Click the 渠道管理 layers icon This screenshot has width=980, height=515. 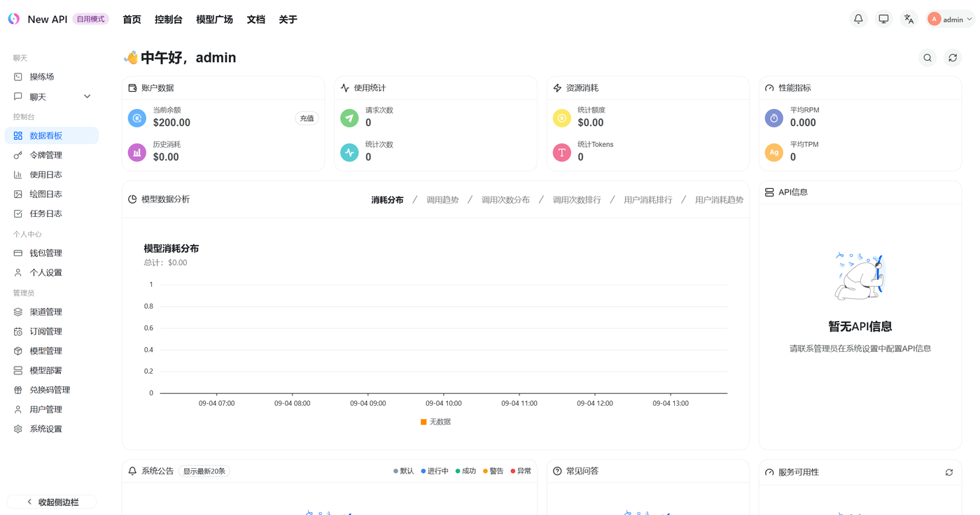coord(18,312)
